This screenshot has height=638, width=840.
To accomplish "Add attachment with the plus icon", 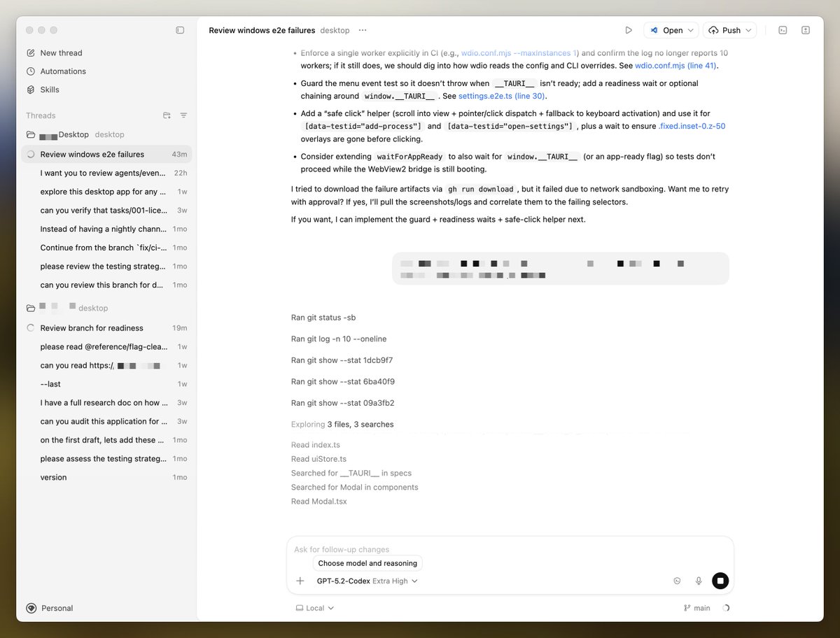I will (x=300, y=581).
